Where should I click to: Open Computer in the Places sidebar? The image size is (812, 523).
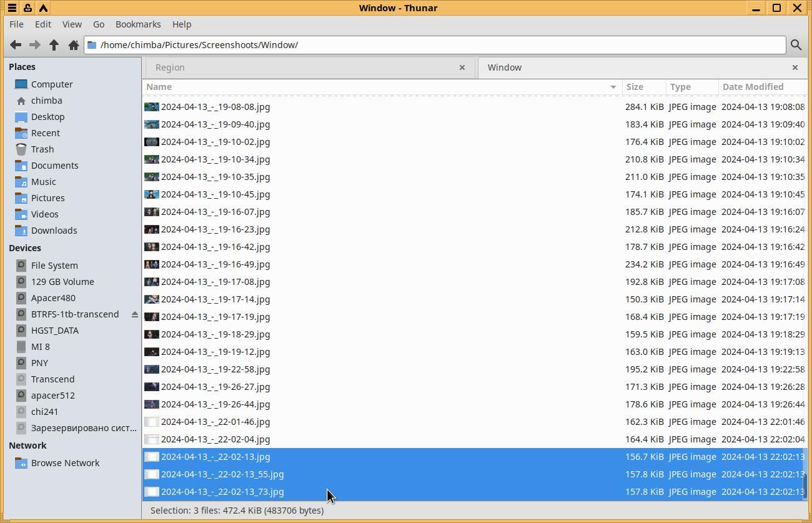[x=52, y=84]
